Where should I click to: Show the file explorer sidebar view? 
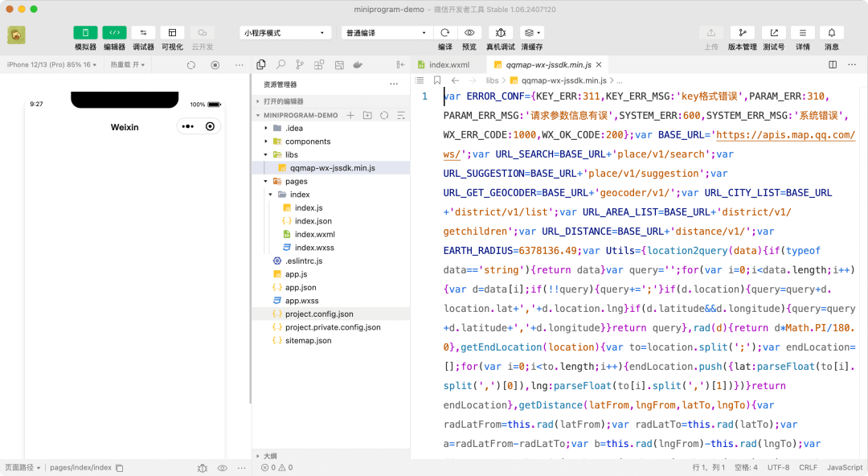pos(261,65)
